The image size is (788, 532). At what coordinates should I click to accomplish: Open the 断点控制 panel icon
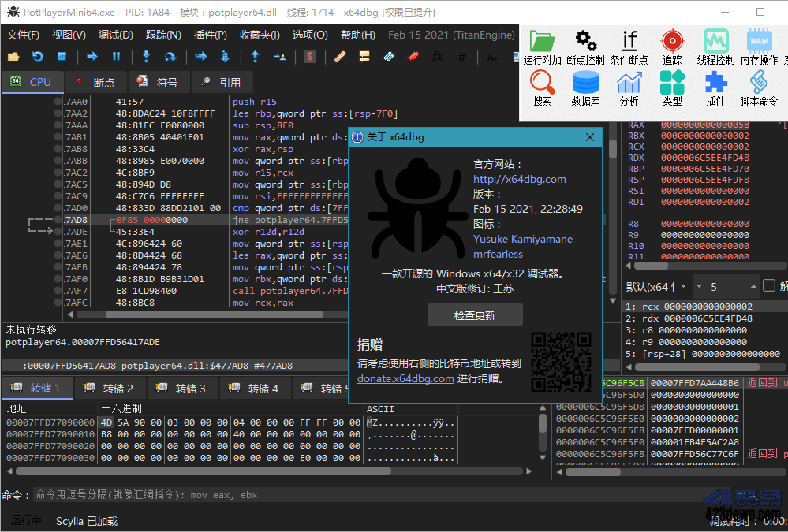[585, 39]
